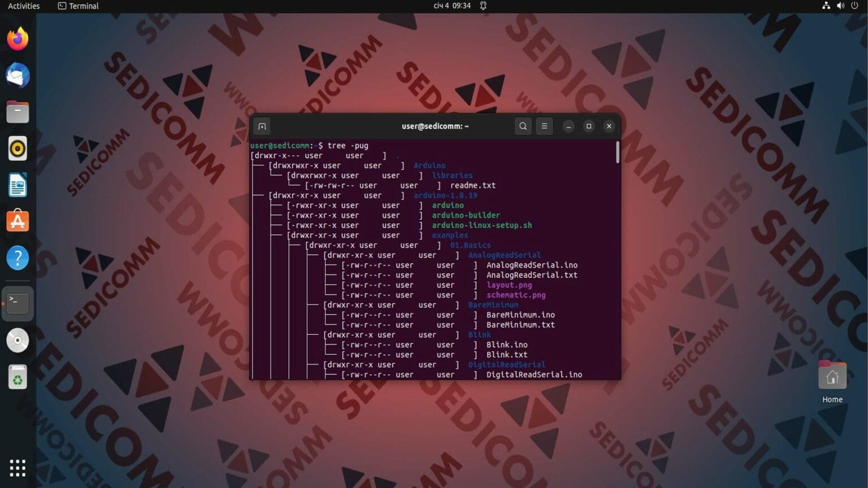
Task: Open the Help icon in dock
Action: tap(18, 258)
